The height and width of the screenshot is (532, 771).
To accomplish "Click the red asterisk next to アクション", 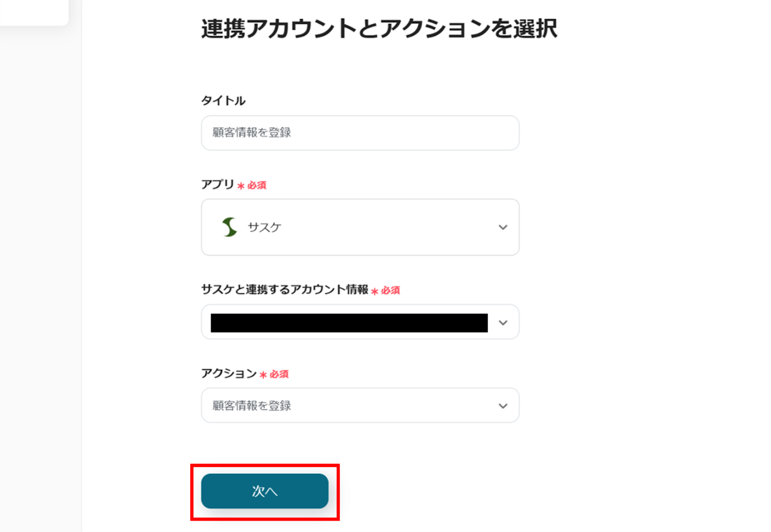I will (x=263, y=375).
